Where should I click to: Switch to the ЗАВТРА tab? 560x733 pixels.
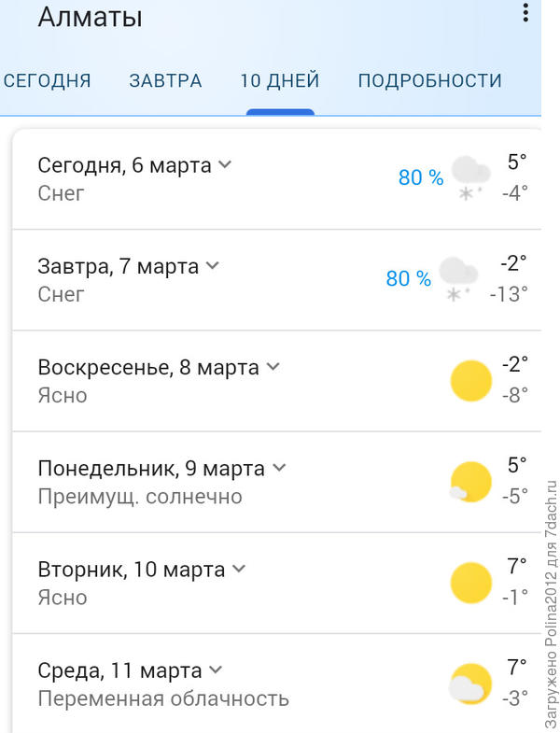(x=165, y=80)
